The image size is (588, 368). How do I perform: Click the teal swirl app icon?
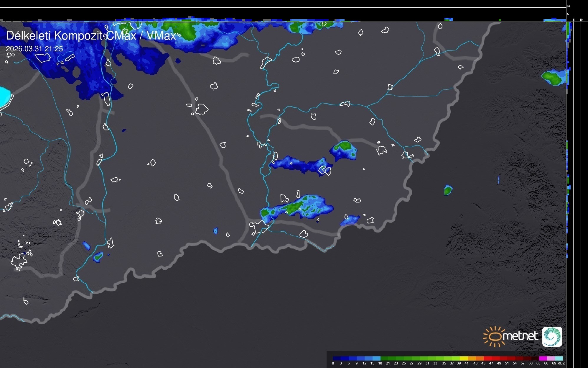[552, 336]
